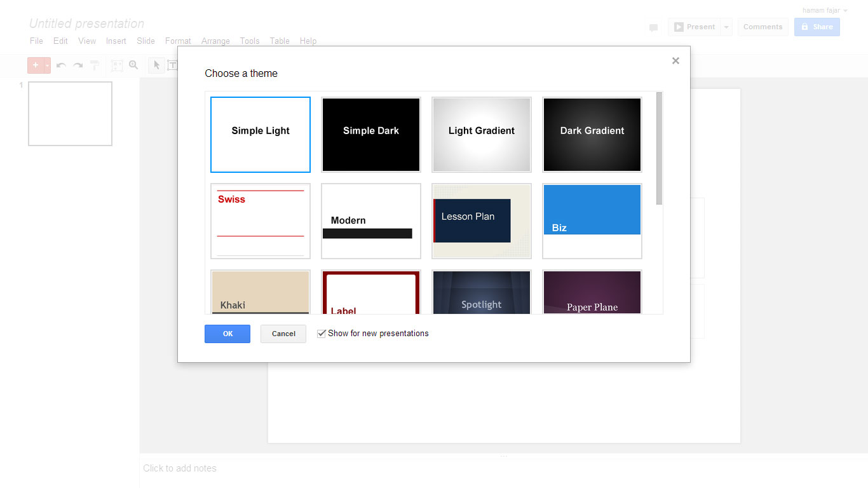Open the Slide menu
868x488 pixels.
pos(146,41)
